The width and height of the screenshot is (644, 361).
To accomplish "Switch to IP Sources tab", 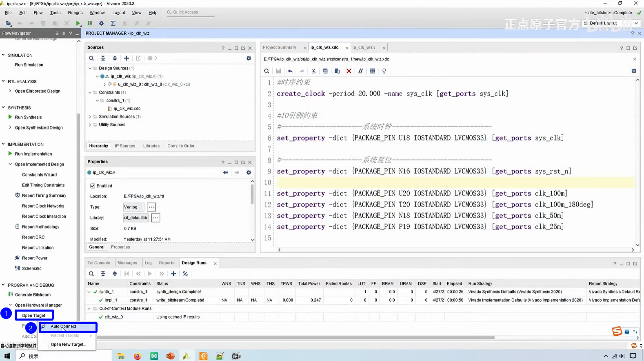I will pyautogui.click(x=125, y=146).
